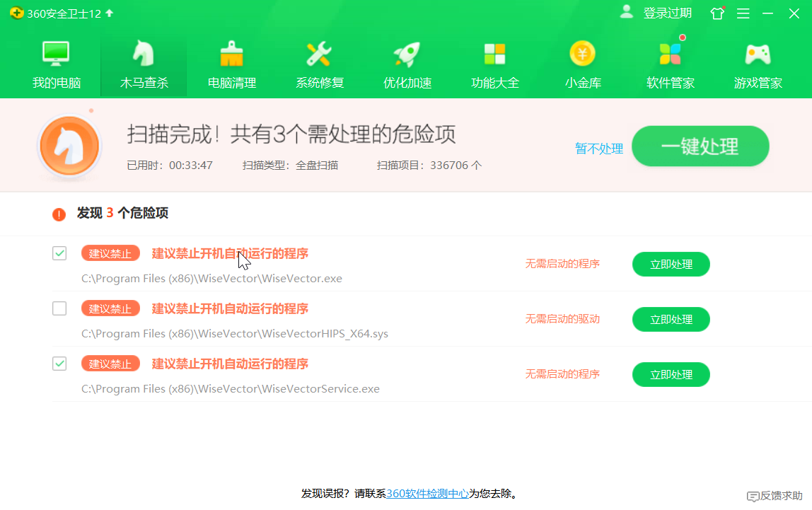Viewport: 812px width, 510px height.
Task: Click the user avatar icon
Action: (x=627, y=12)
